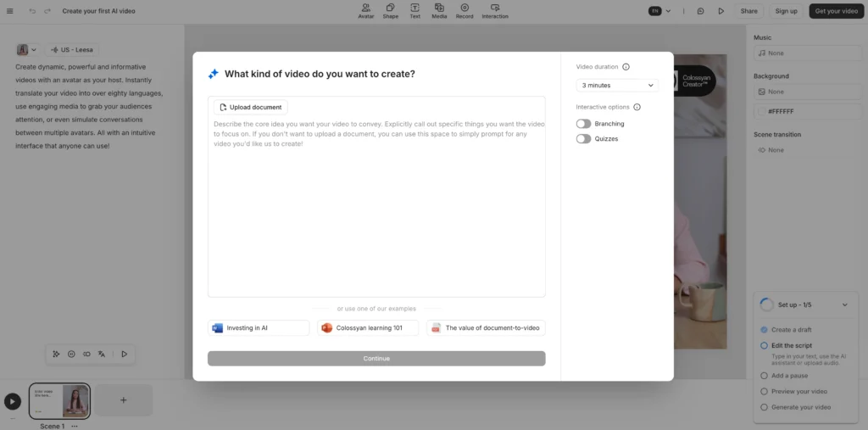Open the hamburger main menu
Image resolution: width=868 pixels, height=430 pixels.
[9, 11]
